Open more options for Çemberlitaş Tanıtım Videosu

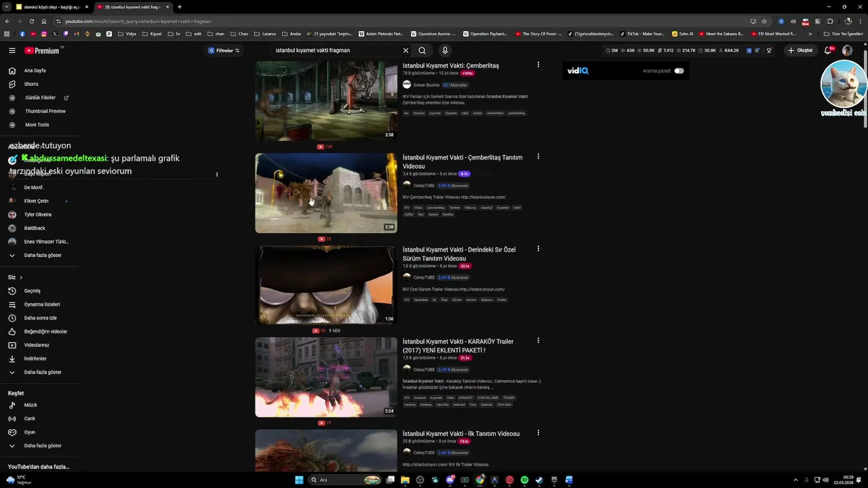(538, 157)
